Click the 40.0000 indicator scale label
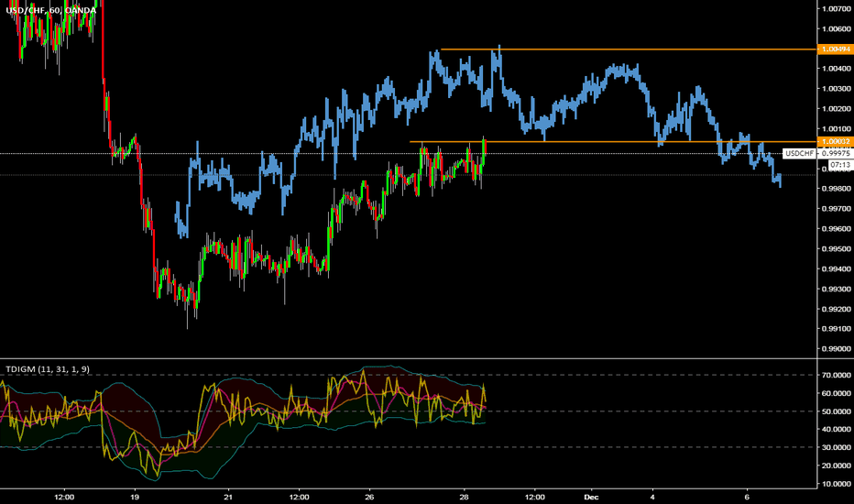Screen dimensions: 854x504 837,430
